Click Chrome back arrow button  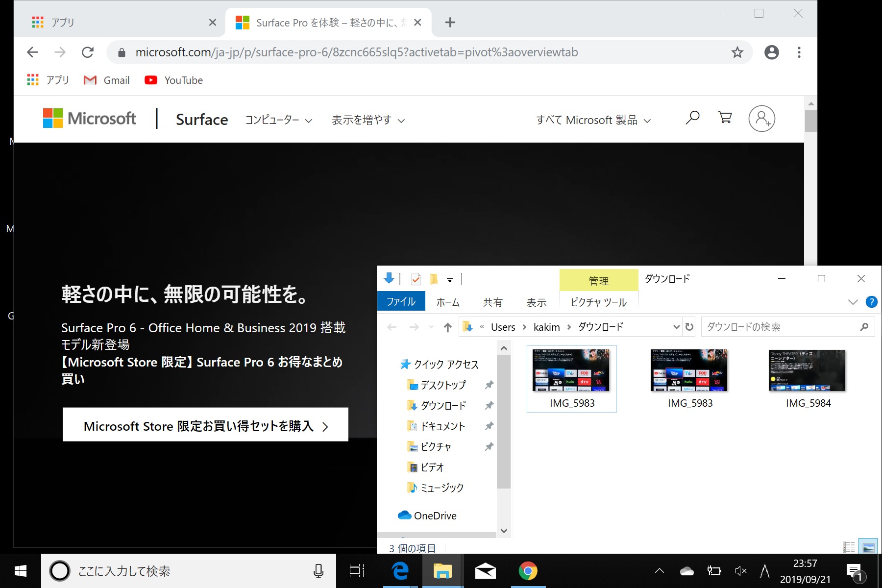pos(32,52)
